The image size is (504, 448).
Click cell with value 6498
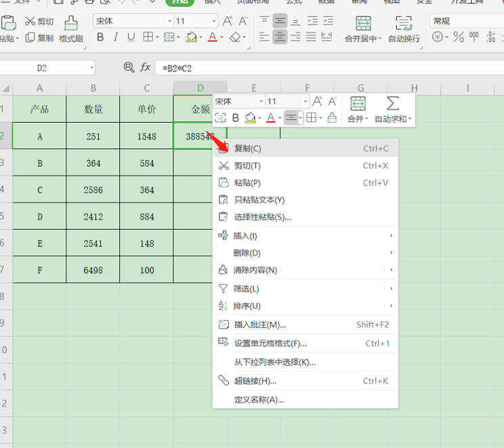[x=93, y=270]
